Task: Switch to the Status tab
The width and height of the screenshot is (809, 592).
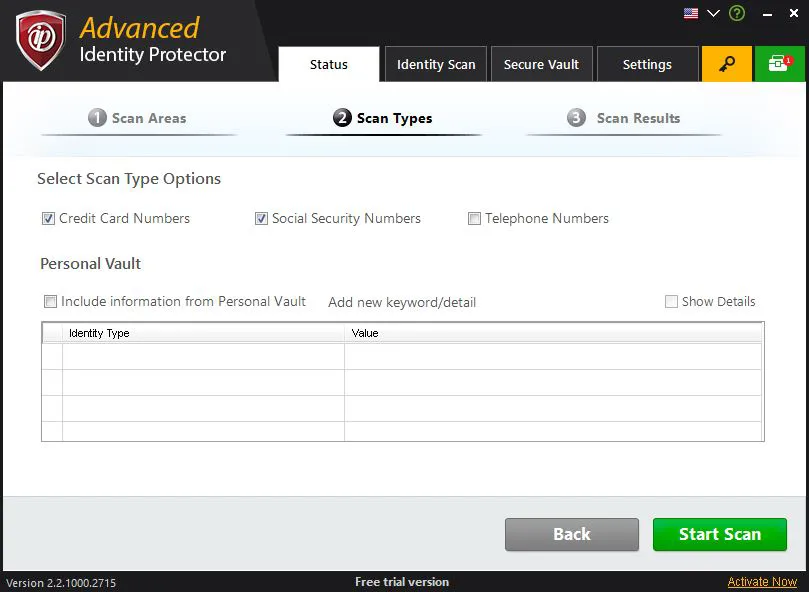Action: 329,64
